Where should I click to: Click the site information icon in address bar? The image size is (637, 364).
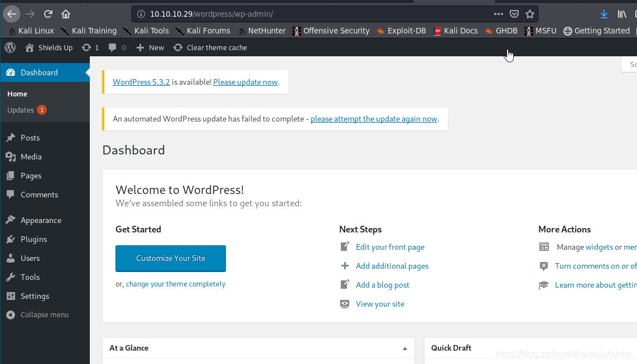(x=141, y=14)
